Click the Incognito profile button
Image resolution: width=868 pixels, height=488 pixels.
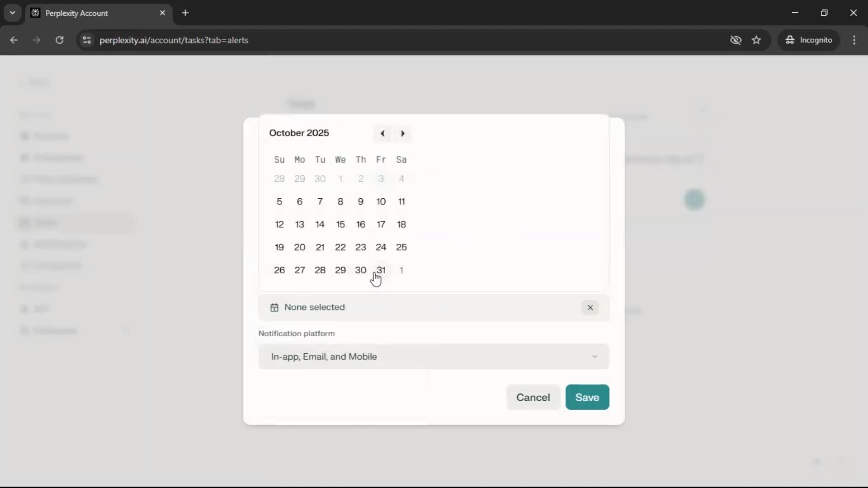pos(809,40)
